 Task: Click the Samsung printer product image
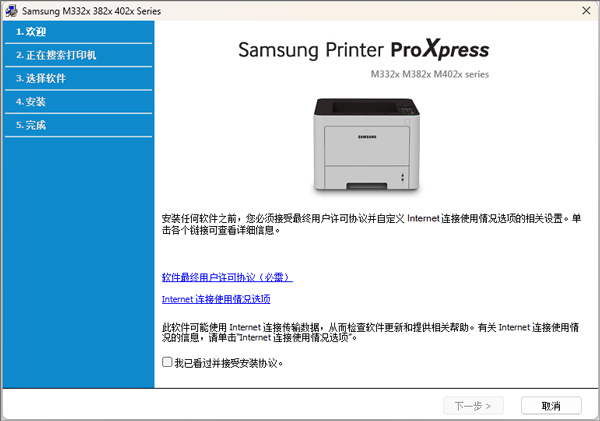367,145
